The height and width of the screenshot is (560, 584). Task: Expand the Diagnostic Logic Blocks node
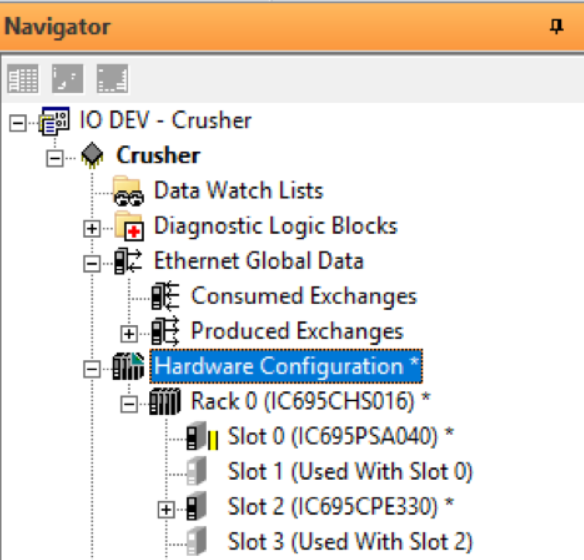92,229
